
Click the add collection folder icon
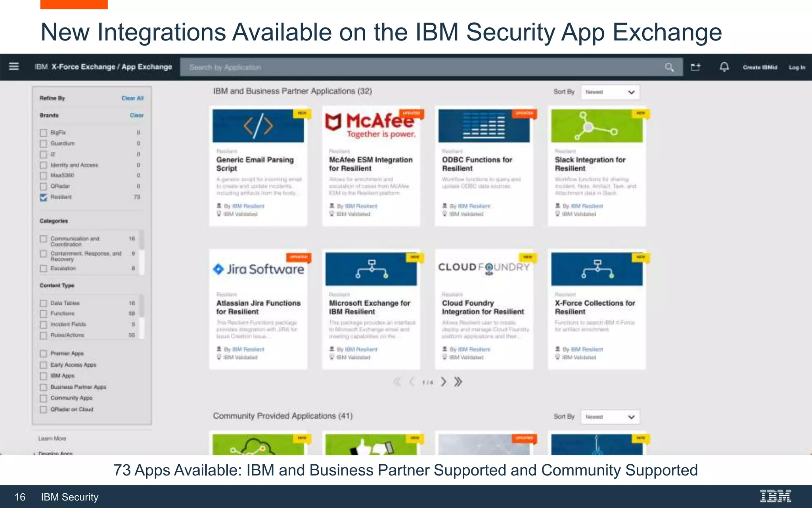click(696, 67)
